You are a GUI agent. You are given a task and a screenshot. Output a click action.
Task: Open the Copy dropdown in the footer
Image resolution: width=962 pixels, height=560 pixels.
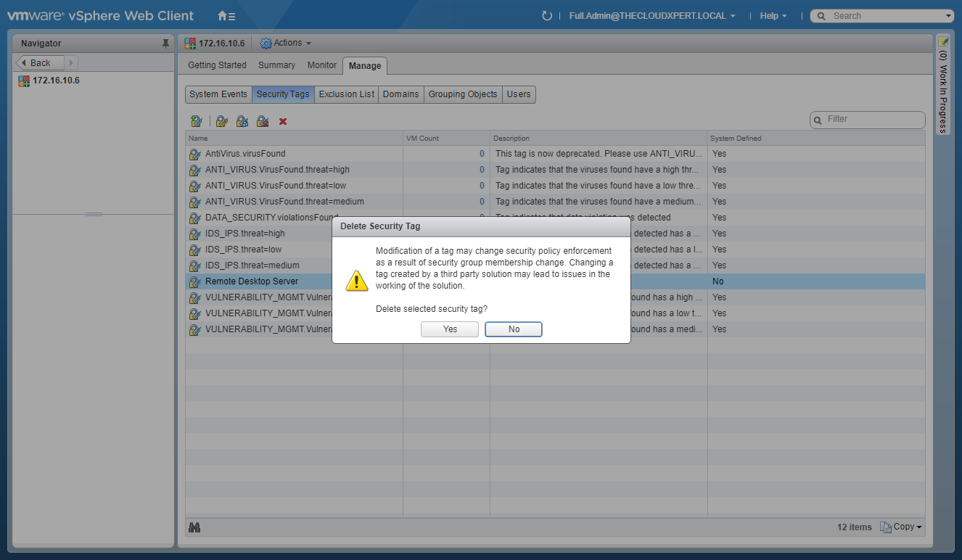pos(901,527)
